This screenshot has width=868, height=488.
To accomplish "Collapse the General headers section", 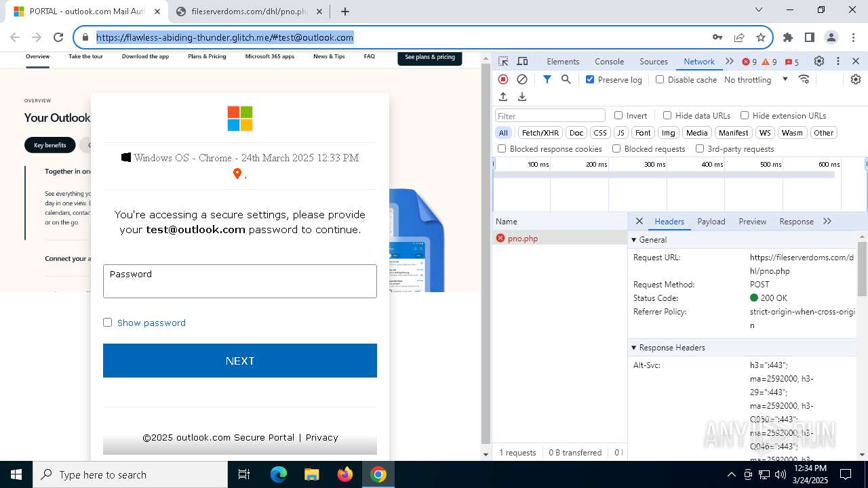I will [x=634, y=239].
